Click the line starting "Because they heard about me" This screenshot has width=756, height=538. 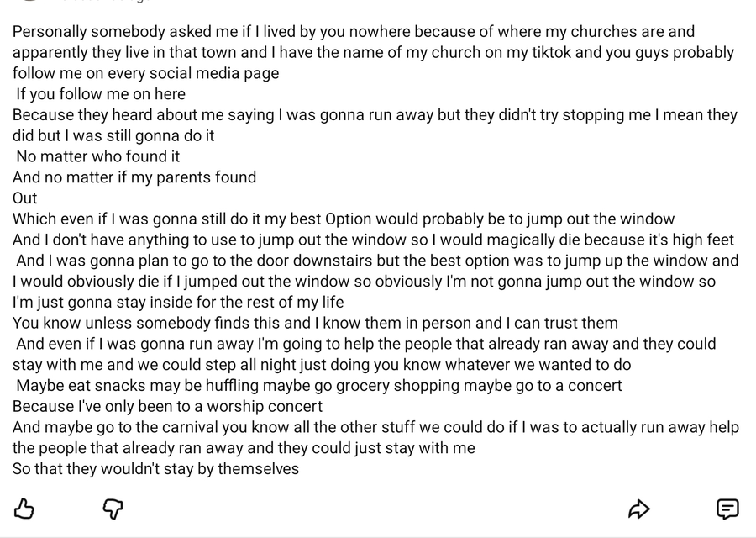374,115
